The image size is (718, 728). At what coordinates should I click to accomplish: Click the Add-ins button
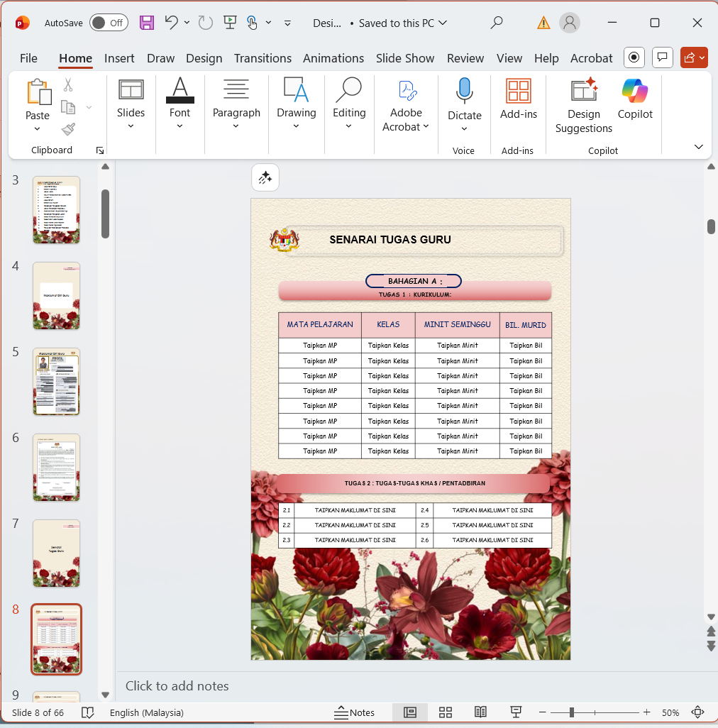point(519,99)
